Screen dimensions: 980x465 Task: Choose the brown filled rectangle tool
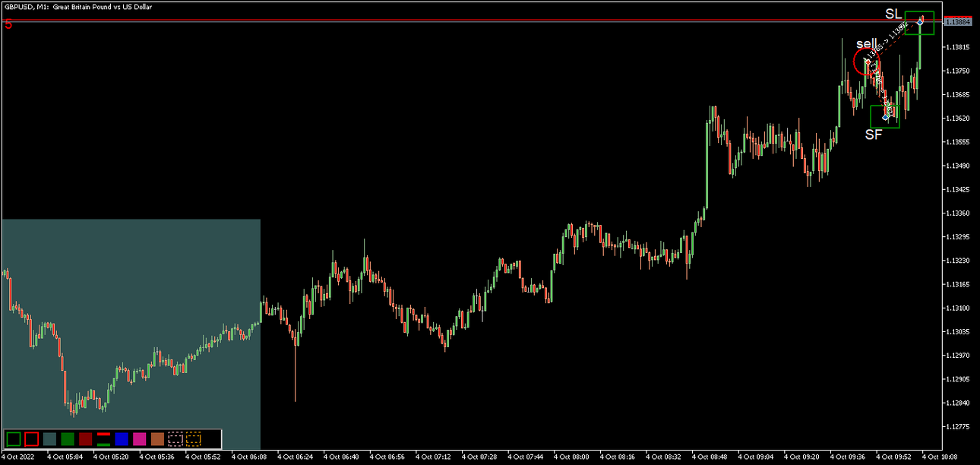(157, 438)
